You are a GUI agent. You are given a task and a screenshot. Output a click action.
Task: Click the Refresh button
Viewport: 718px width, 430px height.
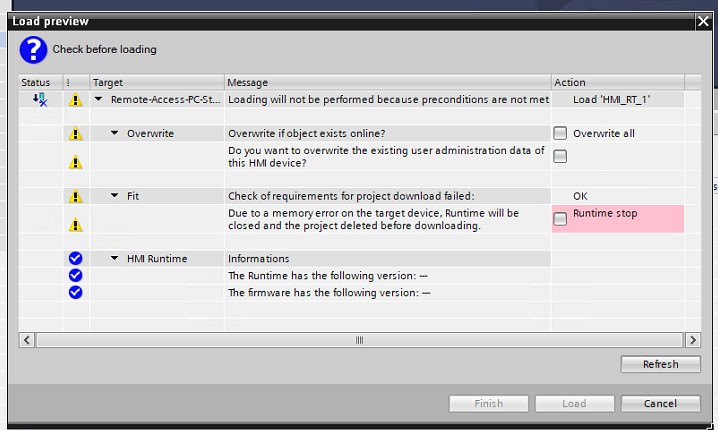pyautogui.click(x=661, y=364)
